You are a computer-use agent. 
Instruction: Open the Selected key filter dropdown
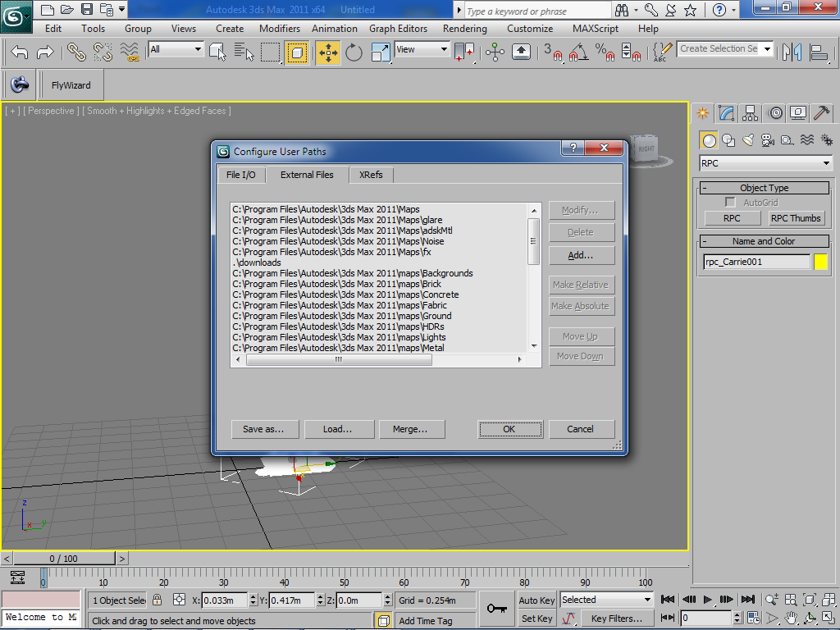coord(606,600)
